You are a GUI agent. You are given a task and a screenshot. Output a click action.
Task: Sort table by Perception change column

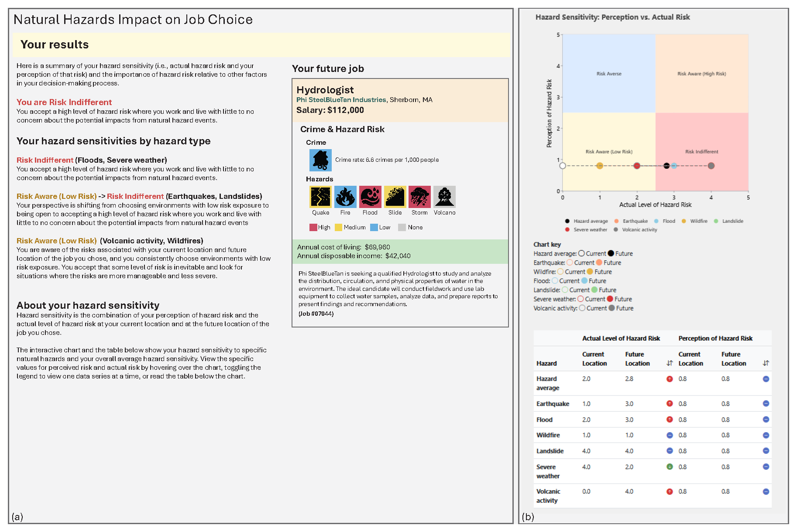point(766,363)
